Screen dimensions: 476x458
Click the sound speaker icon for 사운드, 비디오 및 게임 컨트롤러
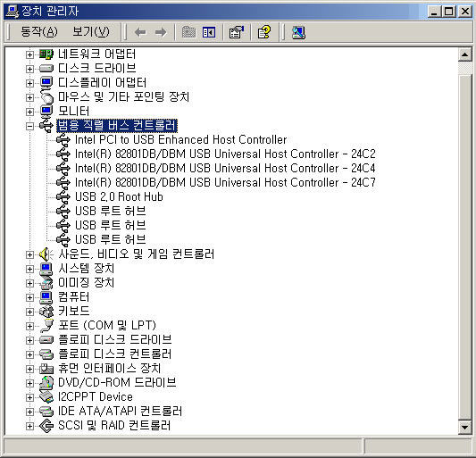click(46, 254)
